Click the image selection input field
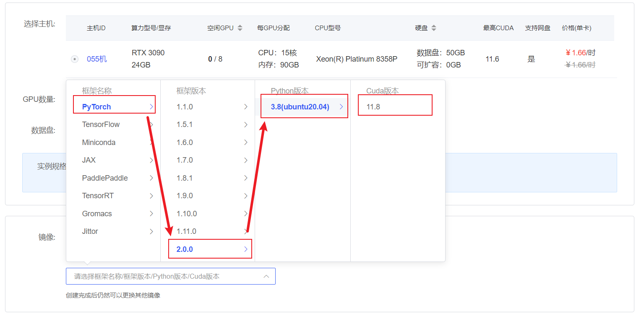Screen dimensions: 644x316 [x=164, y=277]
